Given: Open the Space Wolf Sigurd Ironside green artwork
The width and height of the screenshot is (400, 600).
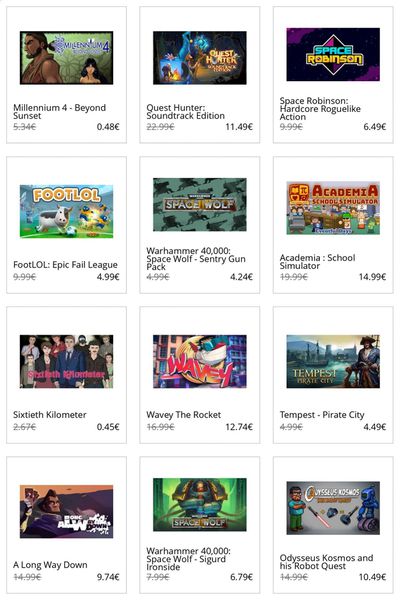Looking at the screenshot, I should click(x=199, y=505).
